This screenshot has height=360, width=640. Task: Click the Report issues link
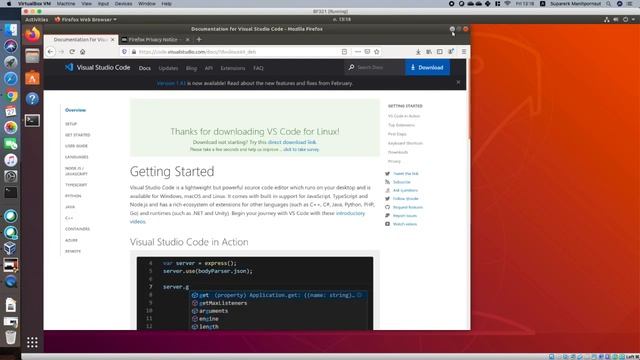[405, 216]
